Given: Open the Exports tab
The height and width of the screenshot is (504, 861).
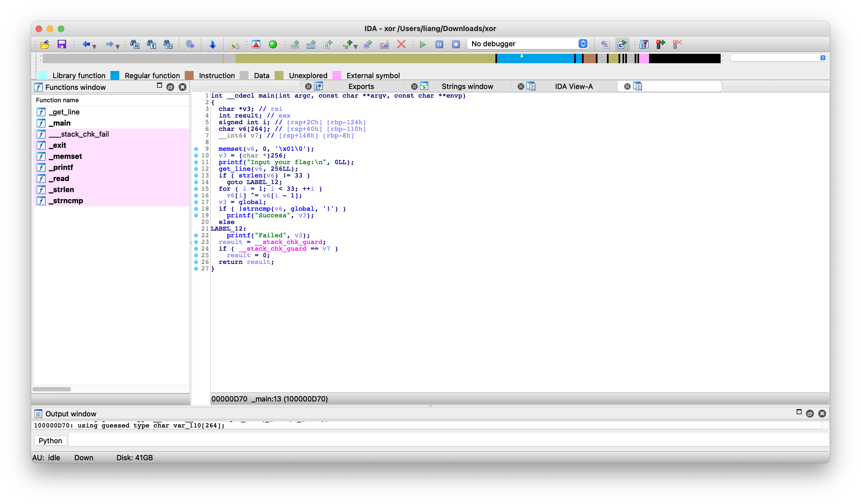Looking at the screenshot, I should (x=361, y=86).
